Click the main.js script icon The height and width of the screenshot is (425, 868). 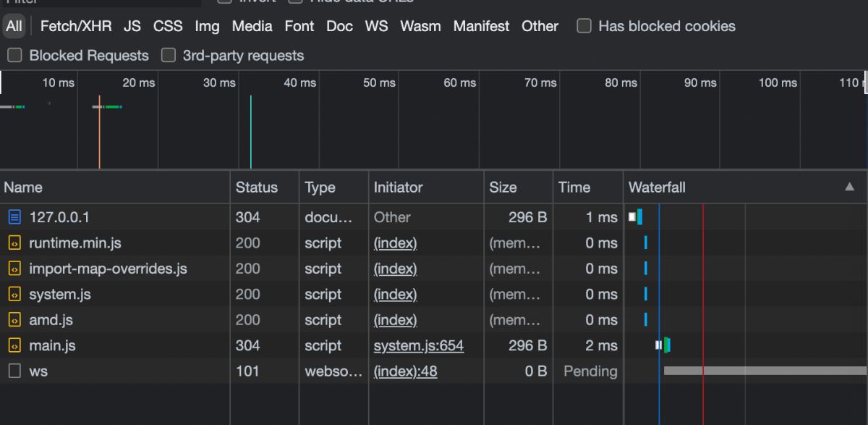(x=14, y=346)
